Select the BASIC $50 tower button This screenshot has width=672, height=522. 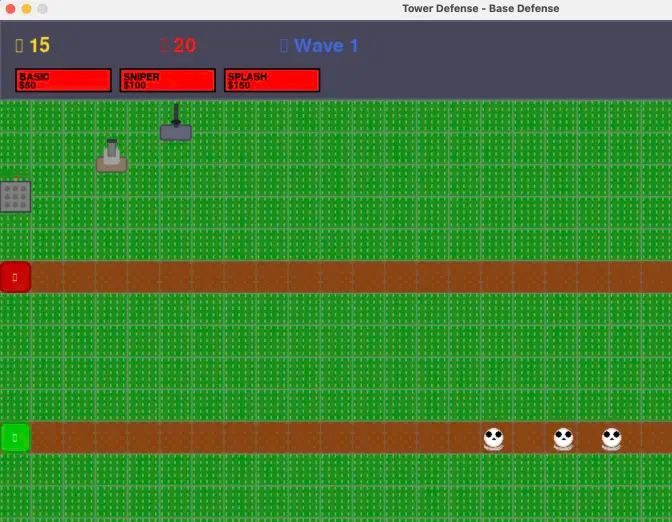click(63, 80)
